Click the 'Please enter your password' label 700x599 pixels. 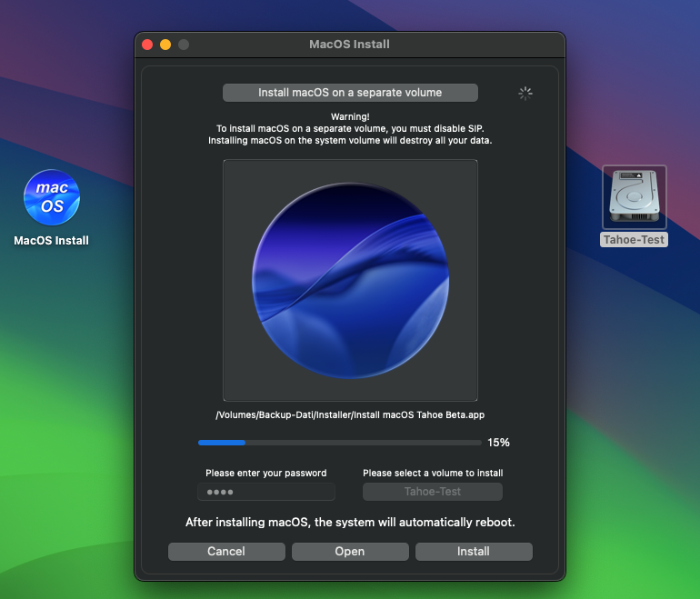[x=266, y=474]
